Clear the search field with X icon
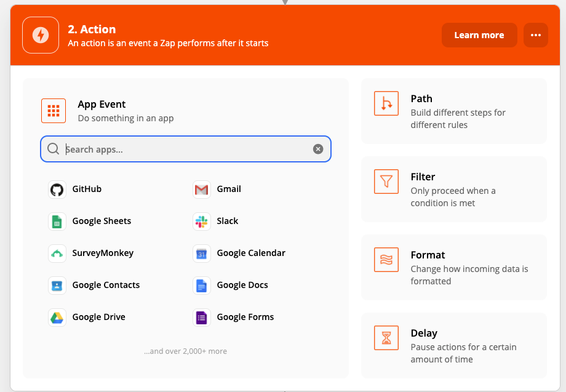Viewport: 566px width, 392px height. point(318,149)
